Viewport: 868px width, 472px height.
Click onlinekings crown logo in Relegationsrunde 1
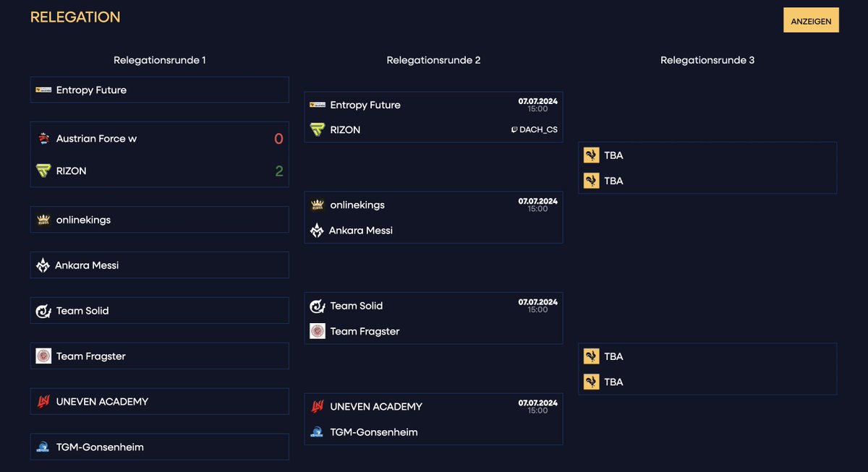point(43,219)
